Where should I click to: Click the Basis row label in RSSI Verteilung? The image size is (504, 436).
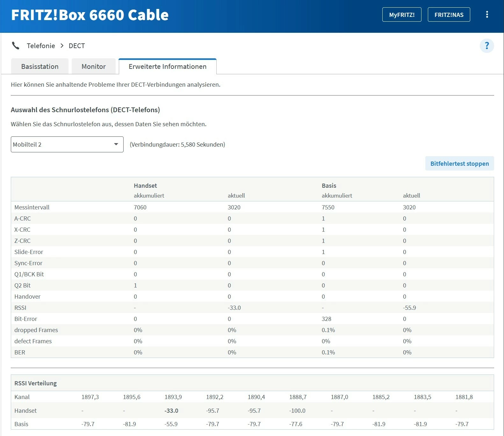[21, 424]
